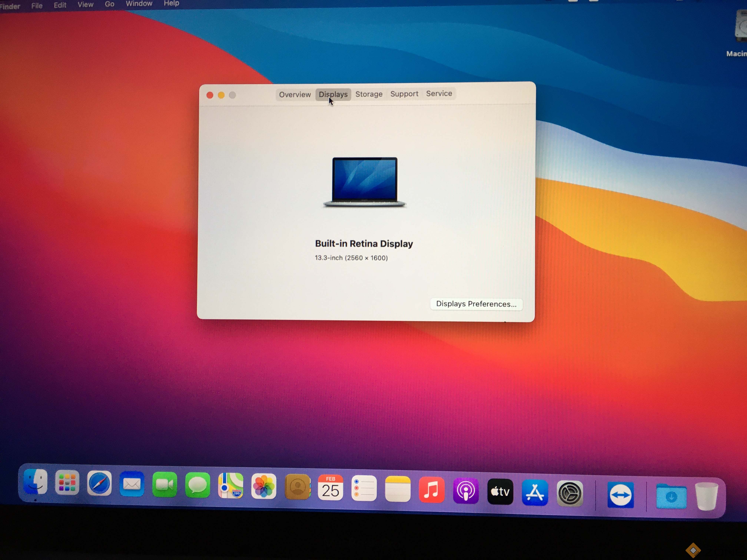Open the App Store icon
The height and width of the screenshot is (560, 747).
point(534,492)
